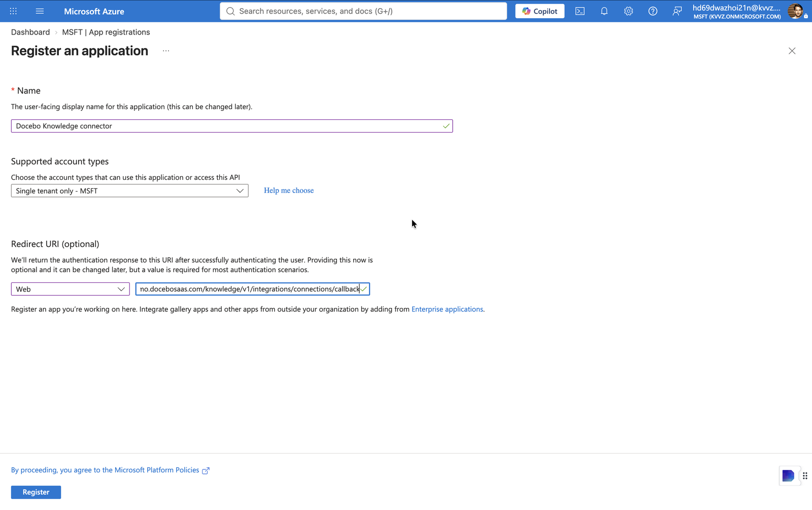This screenshot has width=812, height=510.
Task: Go to Dashboard breadcrumb
Action: [30, 32]
